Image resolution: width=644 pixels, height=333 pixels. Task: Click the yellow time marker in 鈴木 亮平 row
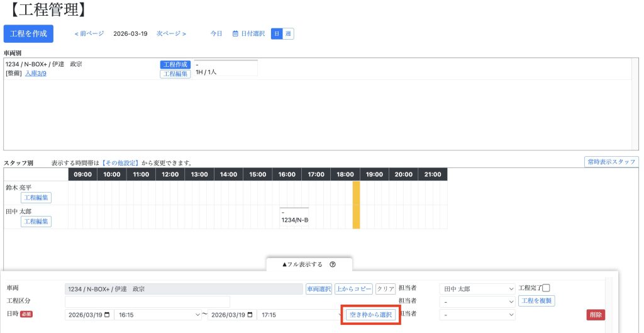356,193
